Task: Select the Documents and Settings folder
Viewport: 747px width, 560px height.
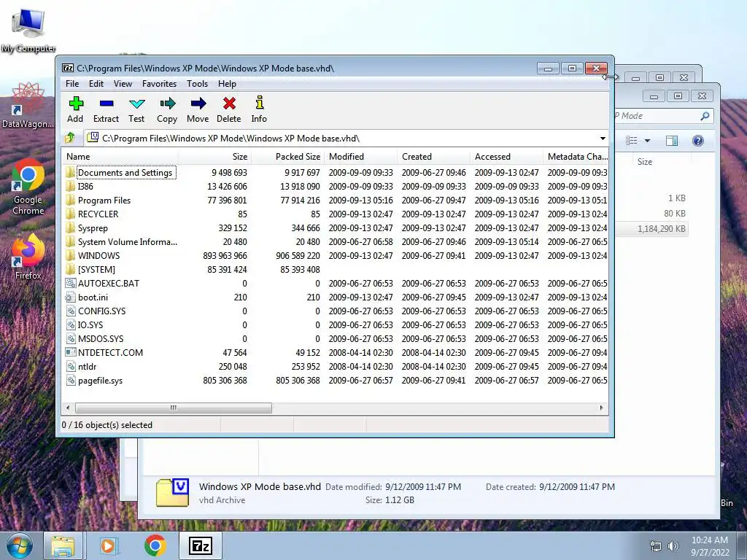Action: point(125,172)
